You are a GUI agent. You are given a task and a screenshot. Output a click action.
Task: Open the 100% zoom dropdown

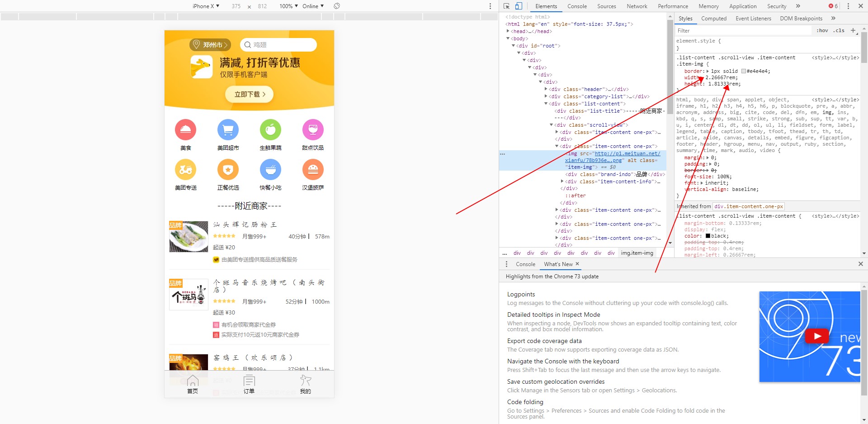(x=288, y=6)
